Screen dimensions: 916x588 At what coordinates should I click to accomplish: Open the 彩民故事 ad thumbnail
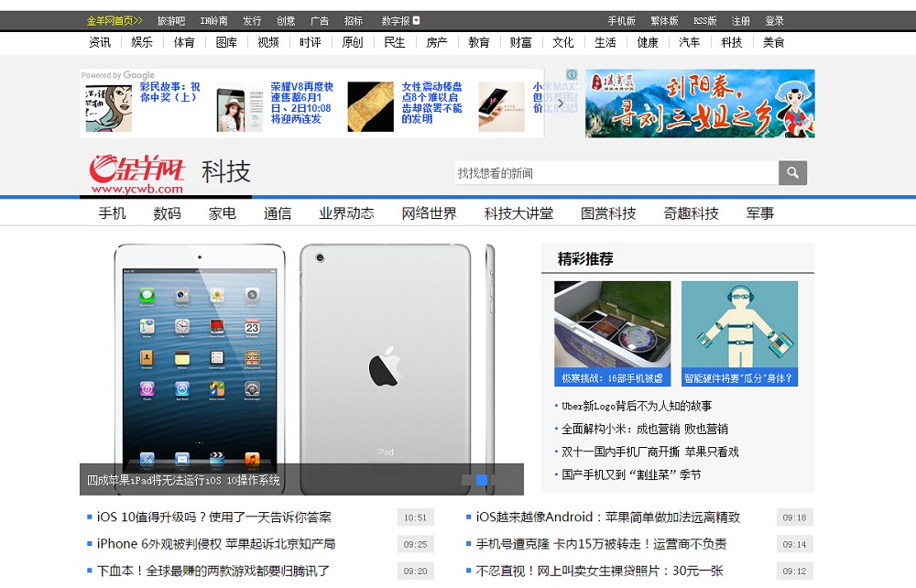[x=109, y=108]
